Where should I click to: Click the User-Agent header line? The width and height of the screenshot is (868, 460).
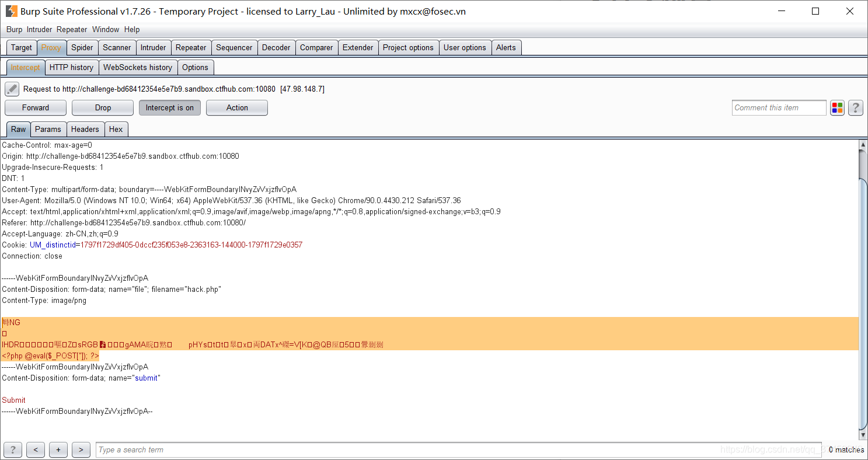[x=231, y=200]
